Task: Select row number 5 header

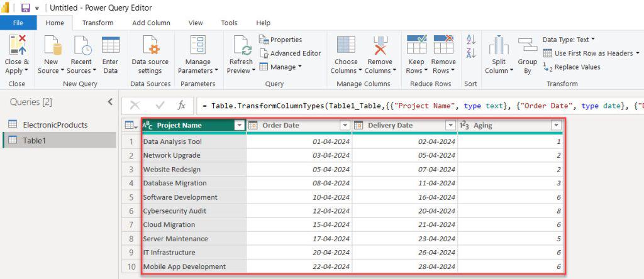Action: tap(131, 197)
